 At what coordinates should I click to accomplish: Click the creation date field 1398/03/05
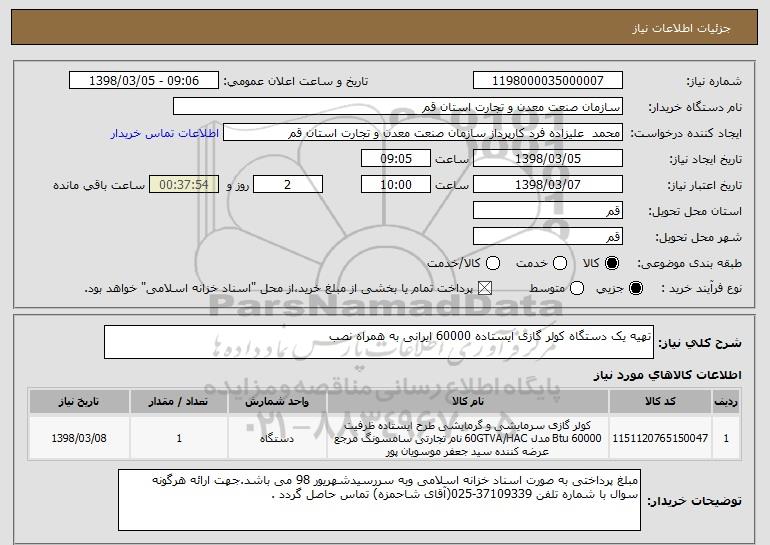(548, 159)
